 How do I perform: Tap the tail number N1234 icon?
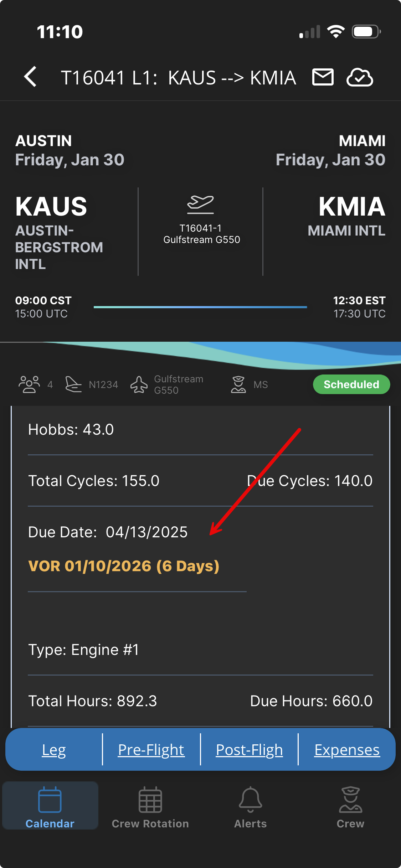74,384
